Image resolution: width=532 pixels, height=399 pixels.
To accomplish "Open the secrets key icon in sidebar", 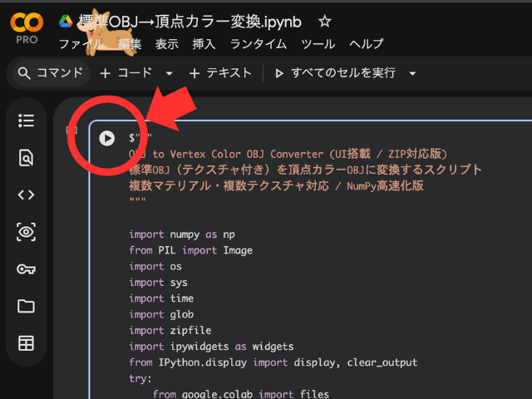I will point(27,269).
